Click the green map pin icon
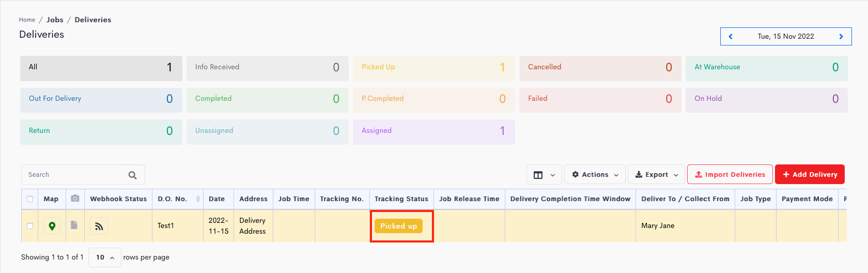868x273 pixels. coord(52,226)
